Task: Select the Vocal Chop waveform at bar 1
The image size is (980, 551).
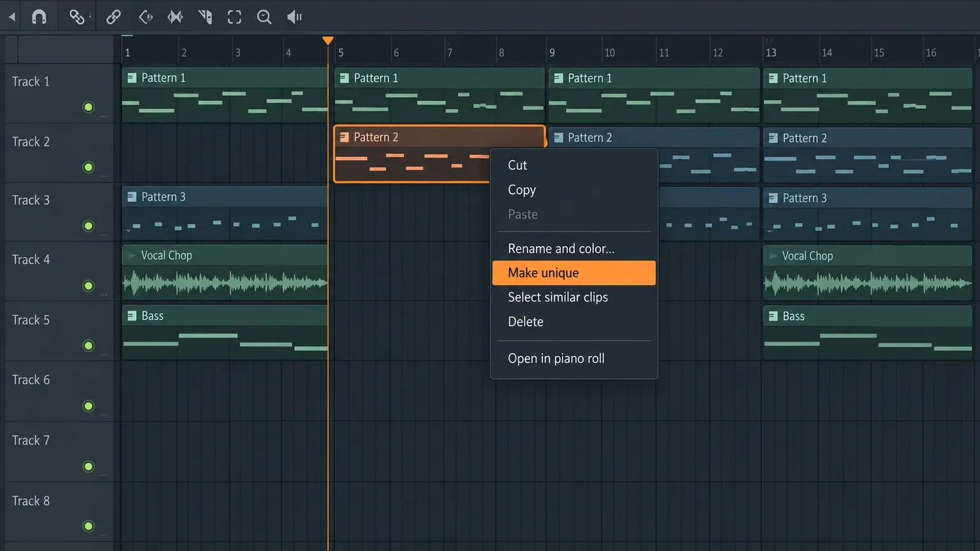Action: 225,283
